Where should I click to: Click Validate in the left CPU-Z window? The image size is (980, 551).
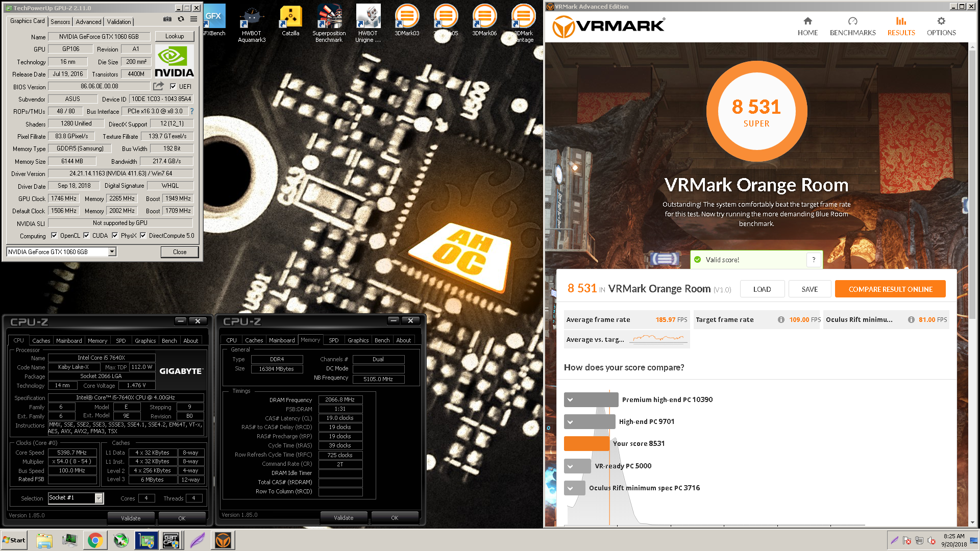tap(131, 518)
